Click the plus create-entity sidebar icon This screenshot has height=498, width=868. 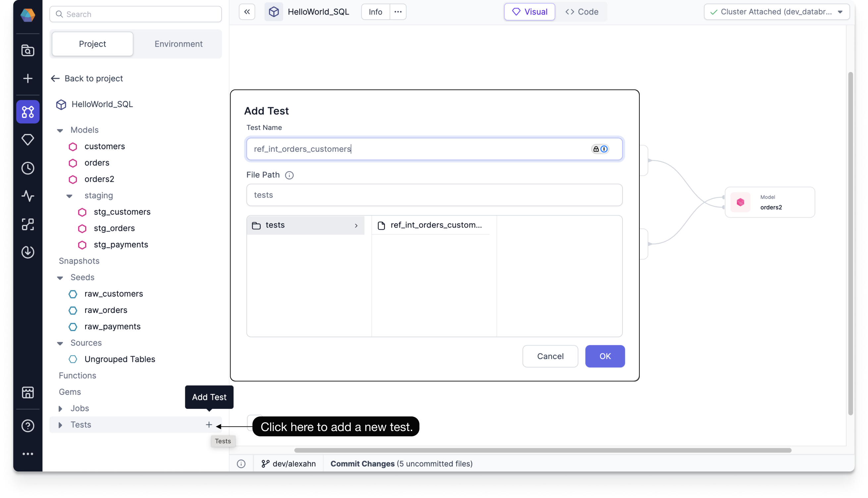click(28, 78)
